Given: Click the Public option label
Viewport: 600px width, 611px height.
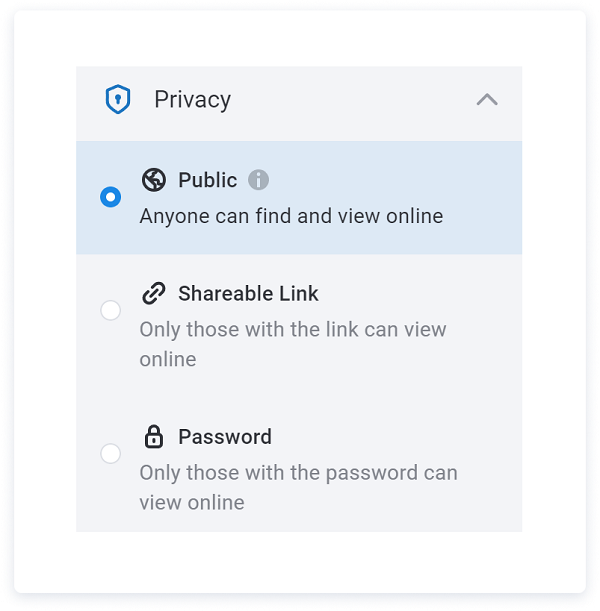Looking at the screenshot, I should click(x=207, y=180).
